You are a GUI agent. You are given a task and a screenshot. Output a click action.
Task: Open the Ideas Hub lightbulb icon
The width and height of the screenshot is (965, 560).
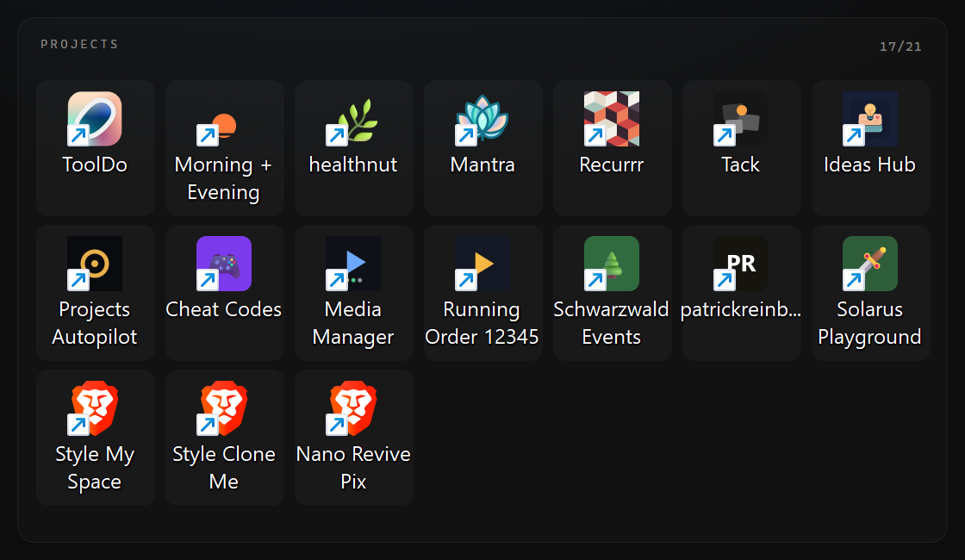tap(870, 119)
